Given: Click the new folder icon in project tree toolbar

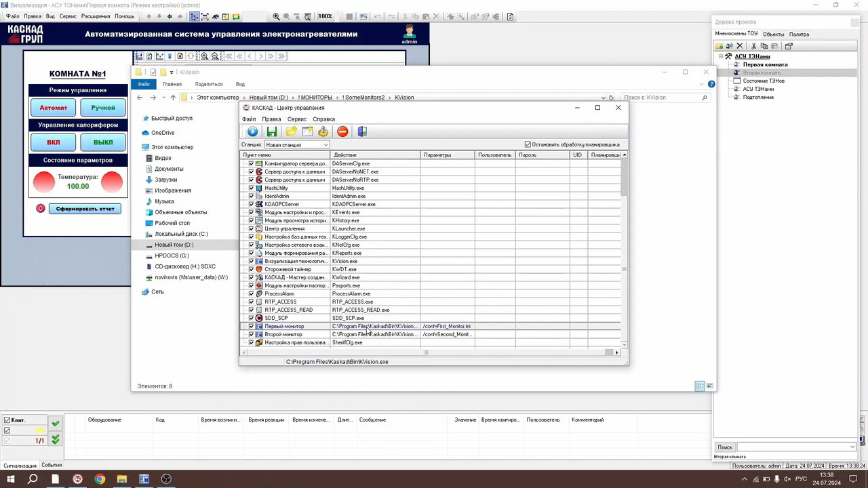Looking at the screenshot, I should [x=719, y=46].
